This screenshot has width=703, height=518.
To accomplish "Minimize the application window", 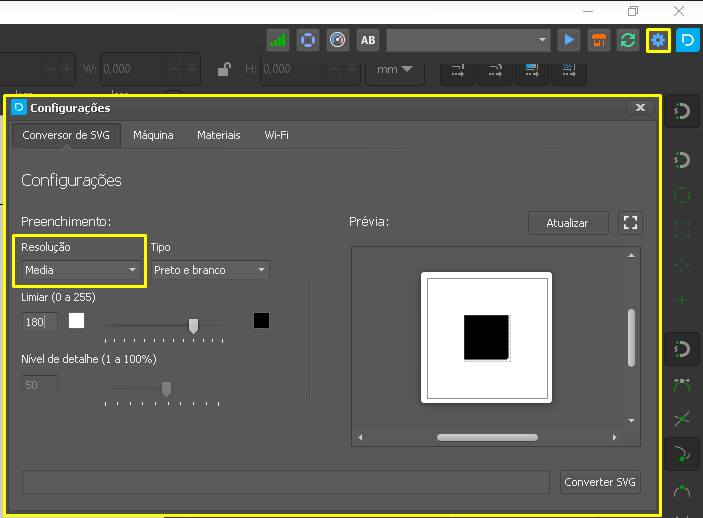I will coord(588,11).
